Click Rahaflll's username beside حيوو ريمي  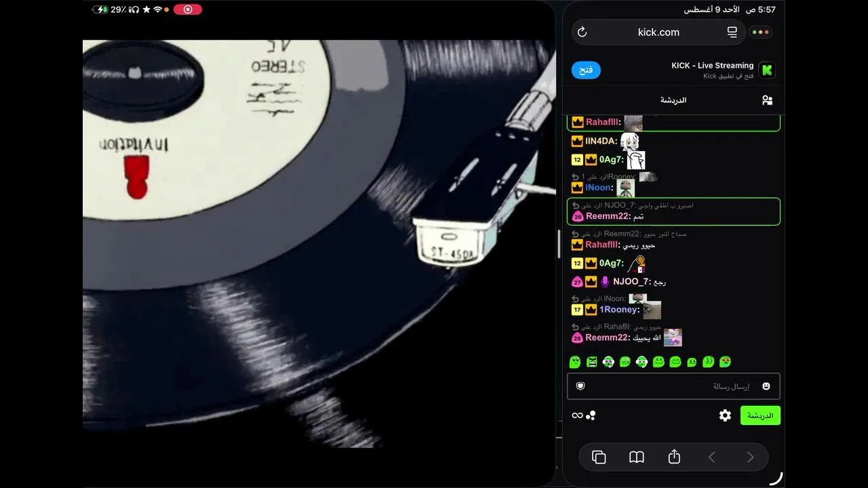coord(601,245)
